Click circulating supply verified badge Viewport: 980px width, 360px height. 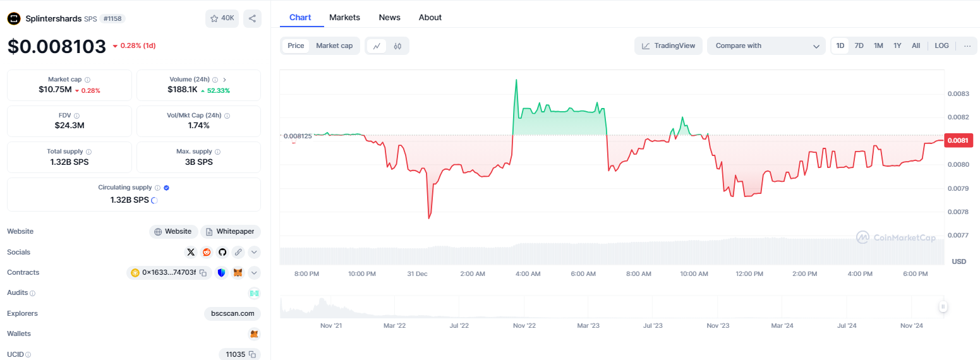[166, 188]
